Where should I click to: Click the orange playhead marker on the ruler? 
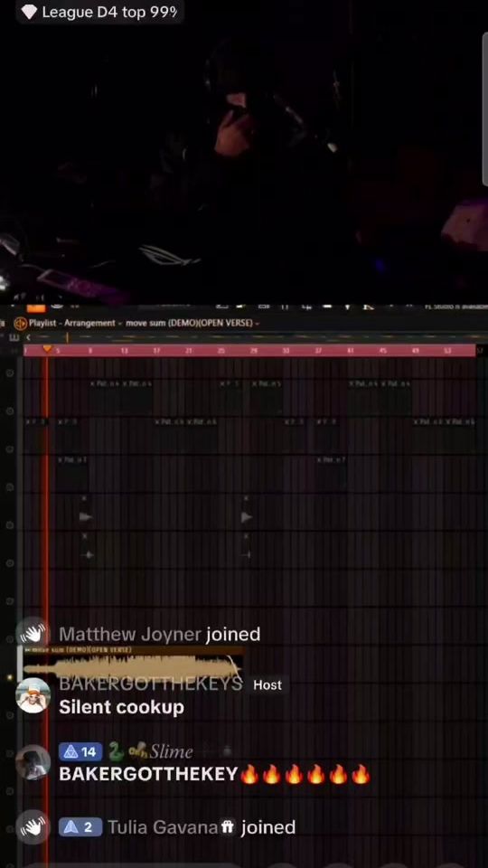pos(47,349)
